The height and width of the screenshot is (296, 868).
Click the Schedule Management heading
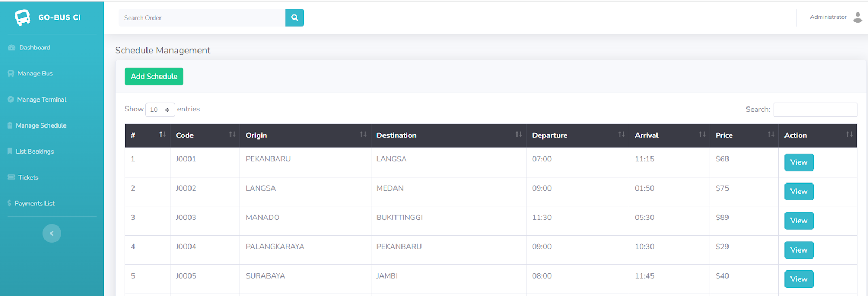[163, 51]
